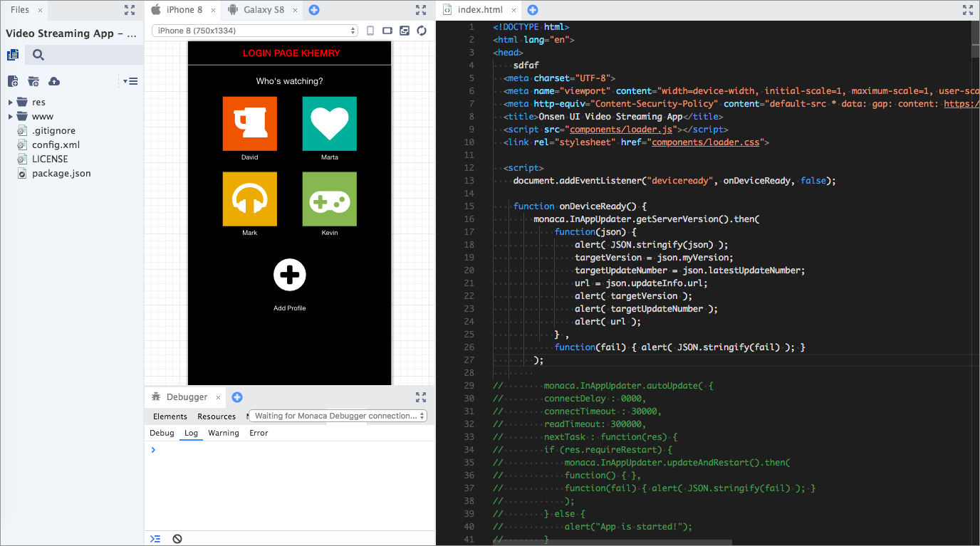Add a new editor tab beside index.html

(532, 10)
